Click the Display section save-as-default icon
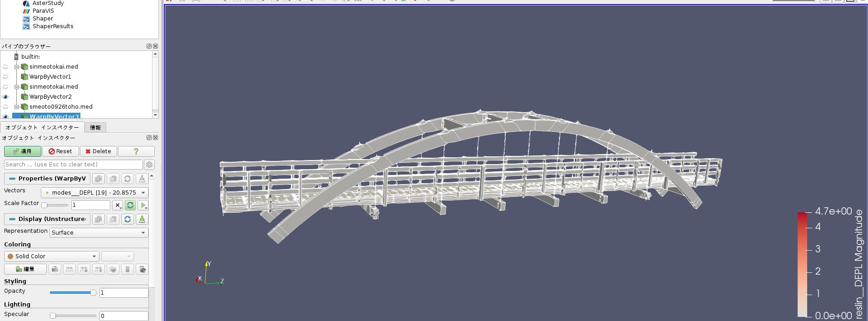The height and width of the screenshot is (321, 868). pos(142,219)
